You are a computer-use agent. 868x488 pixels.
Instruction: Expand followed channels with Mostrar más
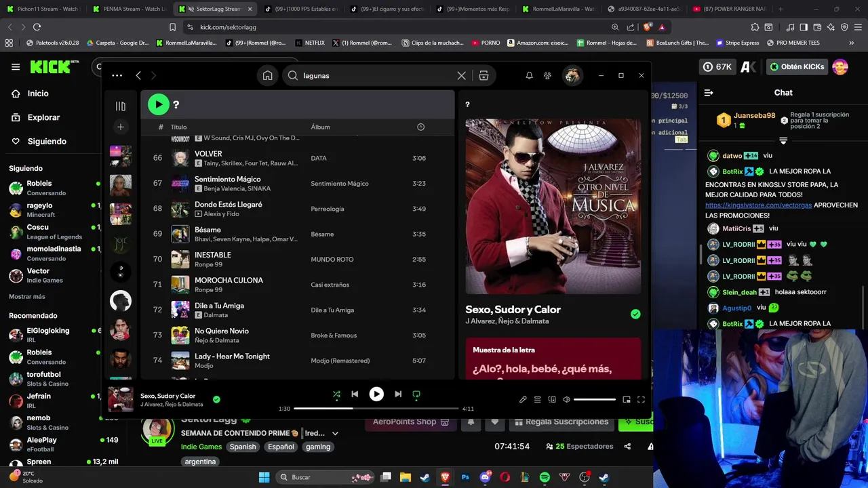point(27,296)
